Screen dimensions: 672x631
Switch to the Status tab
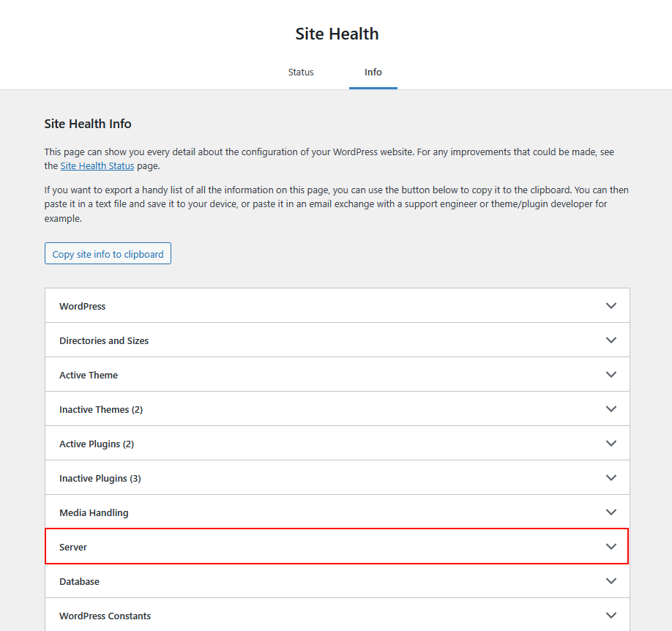pyautogui.click(x=301, y=72)
